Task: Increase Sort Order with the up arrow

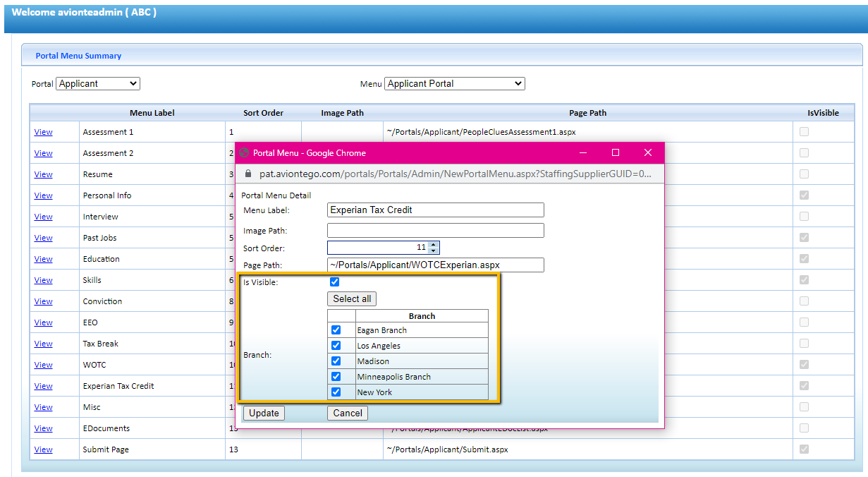Action: [x=434, y=244]
